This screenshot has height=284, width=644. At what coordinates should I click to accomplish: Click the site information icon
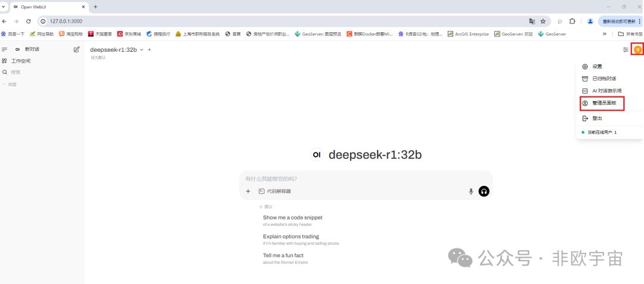click(43, 21)
